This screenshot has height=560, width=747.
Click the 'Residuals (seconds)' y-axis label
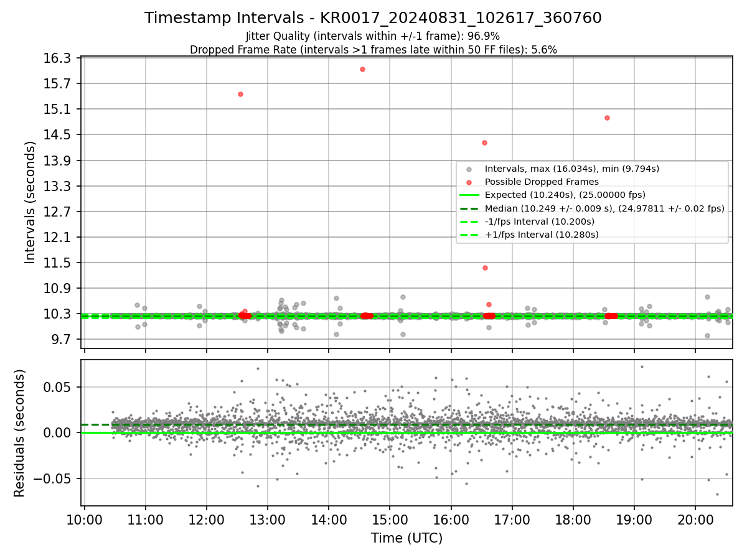(20, 433)
